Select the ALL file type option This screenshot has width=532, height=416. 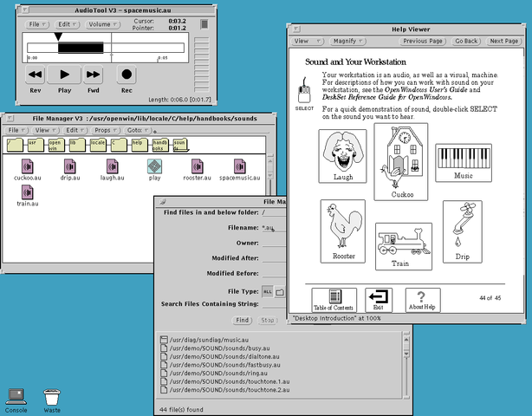(268, 292)
